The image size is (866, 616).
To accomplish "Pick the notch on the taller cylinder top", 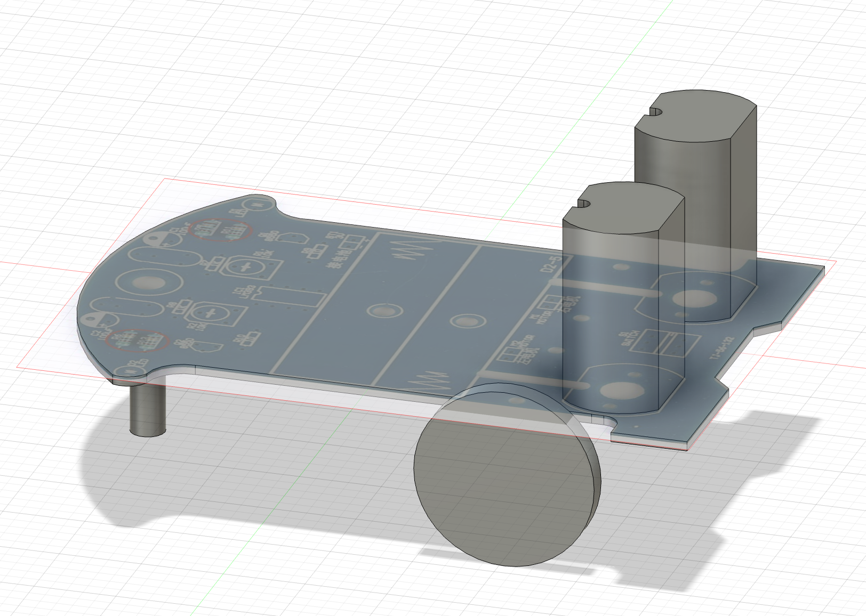I will point(655,112).
